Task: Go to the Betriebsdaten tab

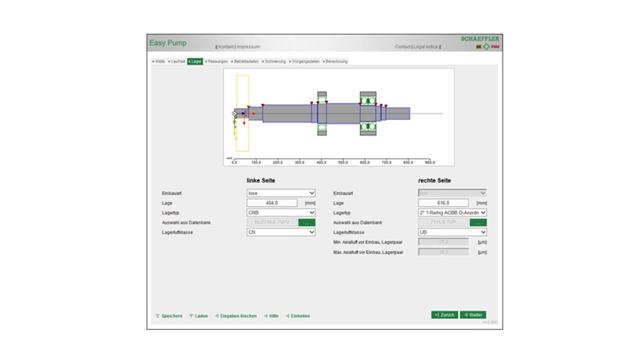Action: click(245, 62)
